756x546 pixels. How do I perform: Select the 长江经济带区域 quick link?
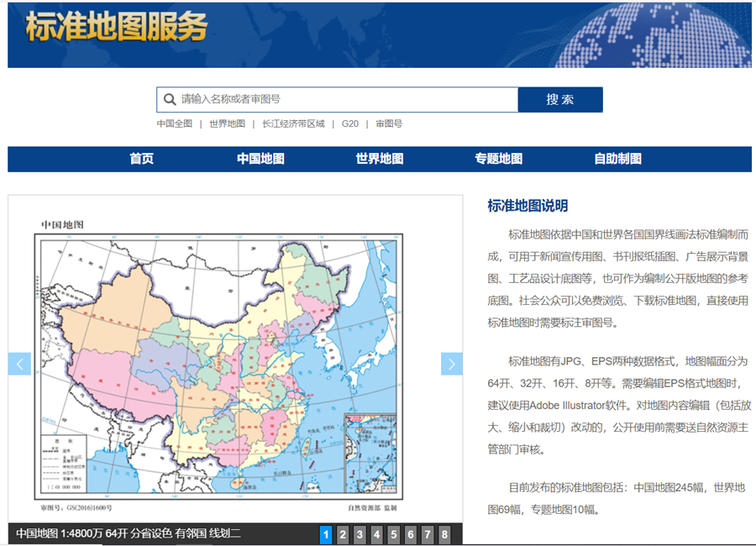292,123
